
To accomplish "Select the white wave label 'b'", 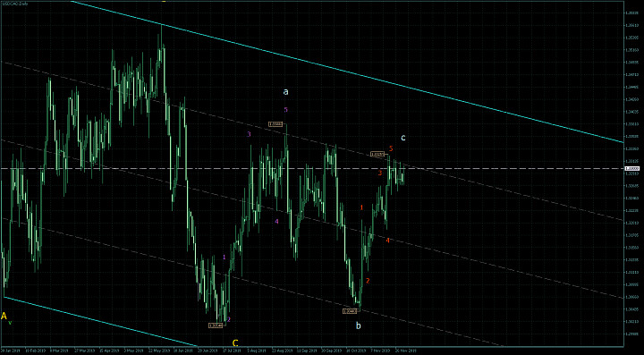I will [x=359, y=325].
